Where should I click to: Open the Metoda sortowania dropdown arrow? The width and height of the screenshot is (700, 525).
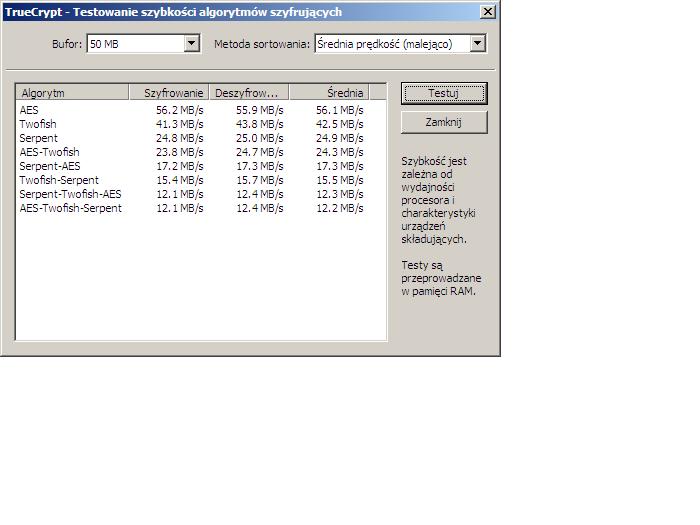click(478, 44)
